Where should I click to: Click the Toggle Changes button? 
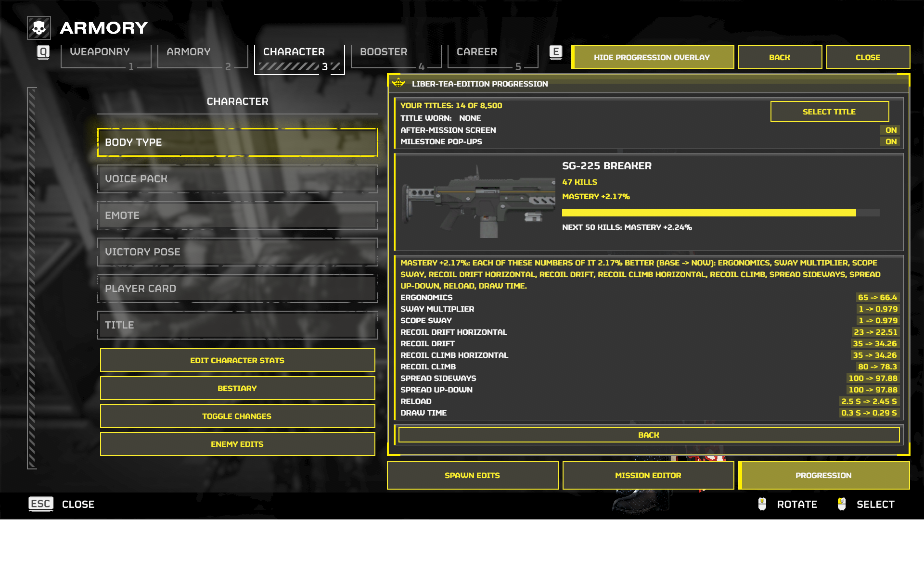(x=237, y=416)
